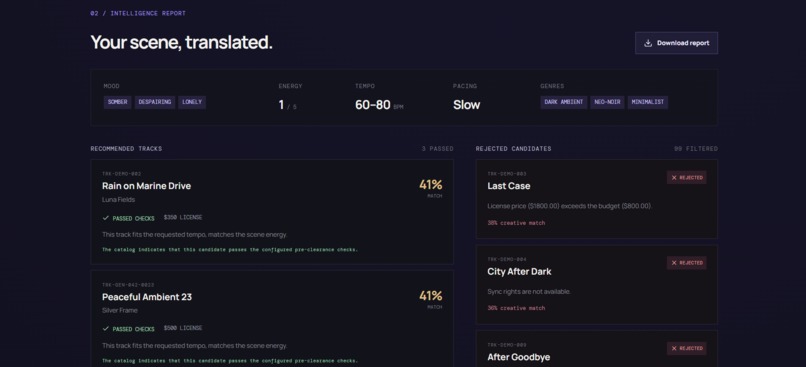Click 'Sync rights are not available.' text
Viewport: 806px width, 367px height.
pos(529,291)
